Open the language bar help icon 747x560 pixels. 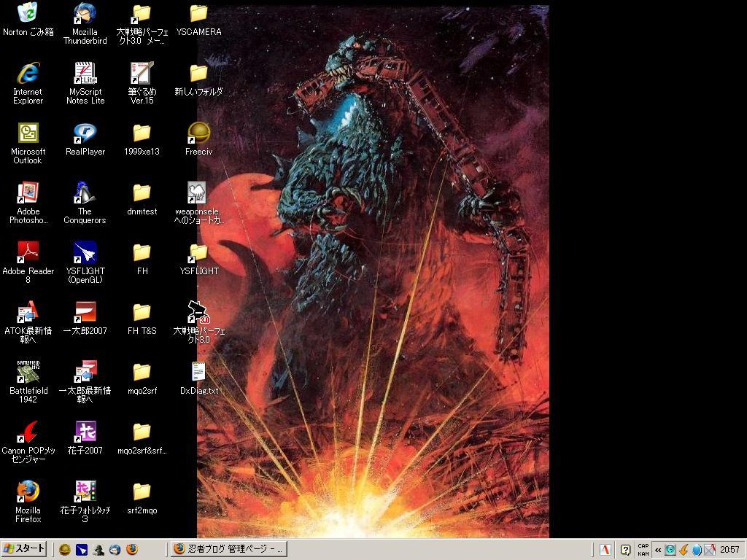[x=625, y=550]
